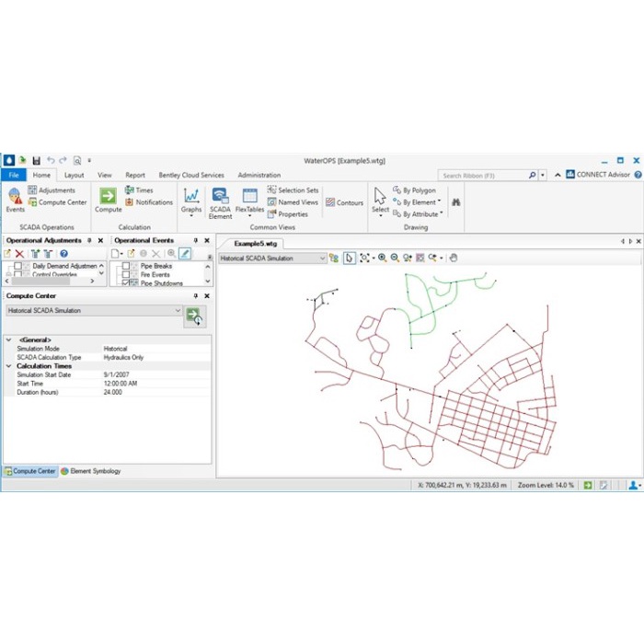Toggle the Pipe Breaks checkbox
The width and height of the screenshot is (644, 644).
coord(126,266)
